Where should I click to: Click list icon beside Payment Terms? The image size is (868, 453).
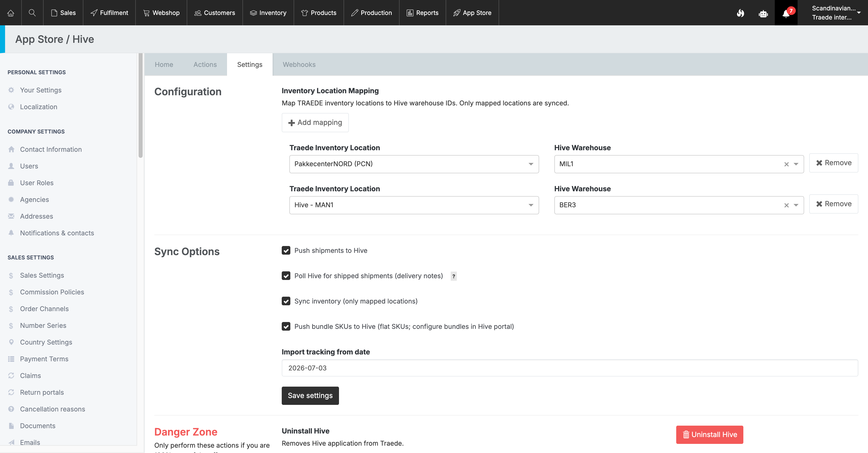(11, 359)
